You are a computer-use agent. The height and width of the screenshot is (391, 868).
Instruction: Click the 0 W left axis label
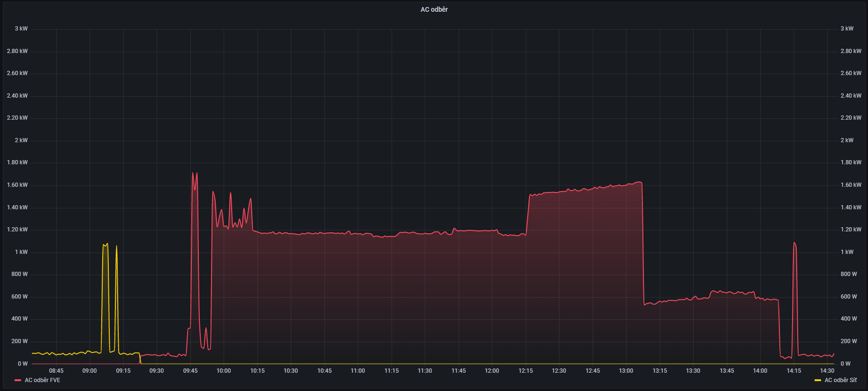coord(23,364)
